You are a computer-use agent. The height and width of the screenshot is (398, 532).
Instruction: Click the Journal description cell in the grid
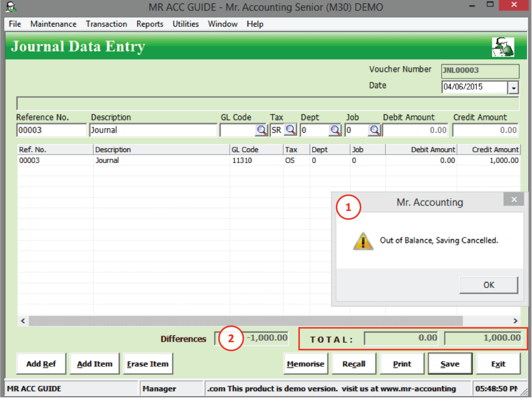[x=161, y=160]
